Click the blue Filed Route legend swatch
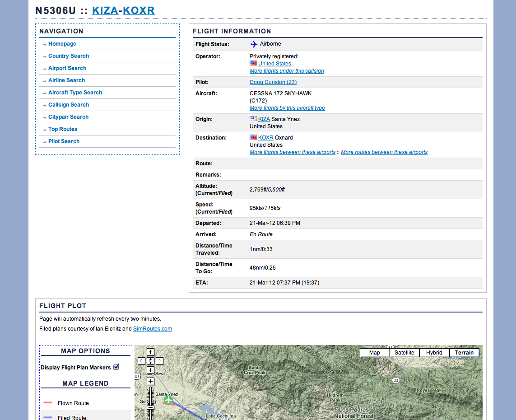The image size is (516, 420). click(x=48, y=417)
